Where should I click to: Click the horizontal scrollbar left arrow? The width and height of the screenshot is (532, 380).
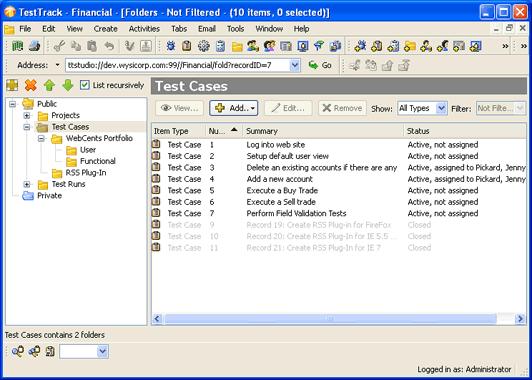coord(157,319)
